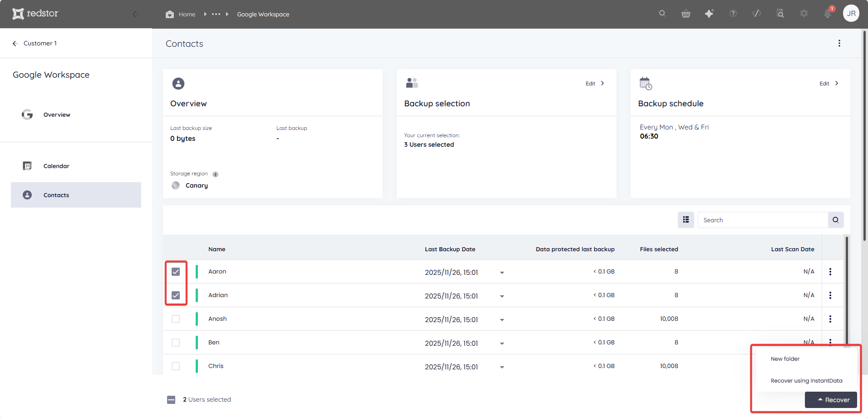The width and height of the screenshot is (868, 418).
Task: Expand the backup date dropdown for Anosh
Action: coord(502,320)
